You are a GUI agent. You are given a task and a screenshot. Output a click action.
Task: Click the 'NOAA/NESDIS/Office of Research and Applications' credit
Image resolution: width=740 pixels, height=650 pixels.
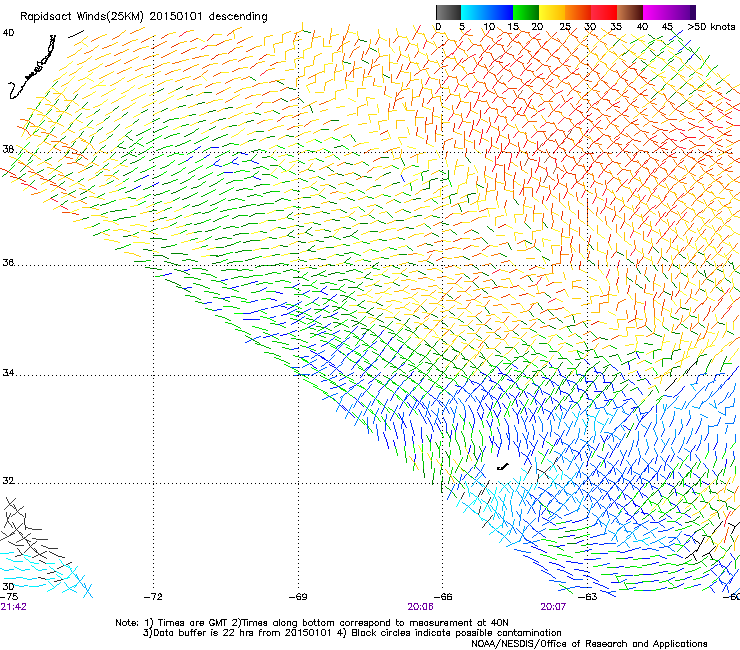point(589,644)
